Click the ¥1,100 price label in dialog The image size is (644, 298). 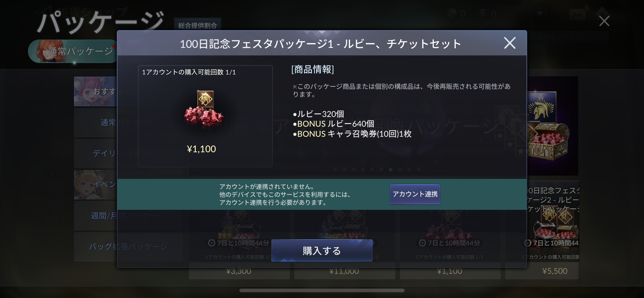[x=201, y=149]
